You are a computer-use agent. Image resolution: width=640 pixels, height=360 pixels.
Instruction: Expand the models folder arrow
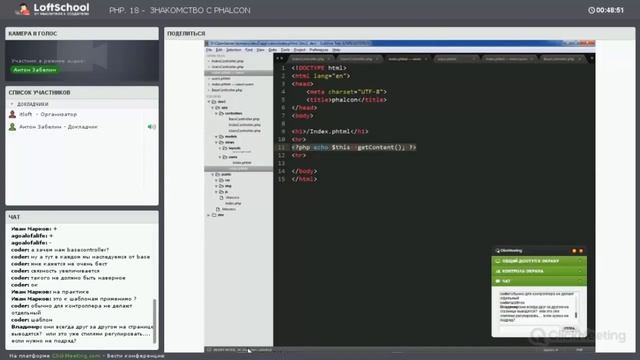216,136
